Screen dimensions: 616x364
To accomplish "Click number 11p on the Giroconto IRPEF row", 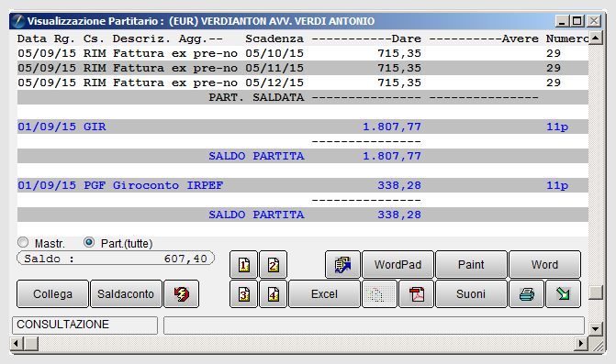I will tap(557, 185).
